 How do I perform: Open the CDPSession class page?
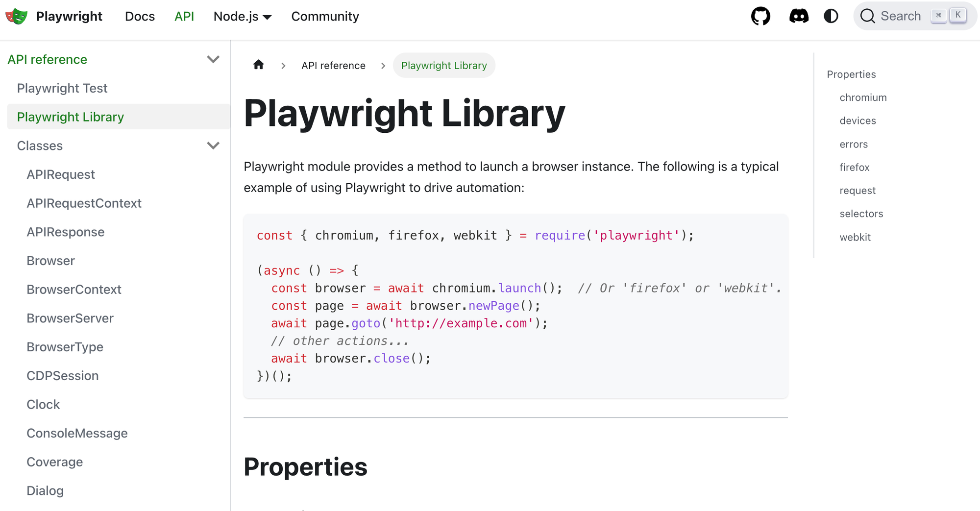click(63, 376)
